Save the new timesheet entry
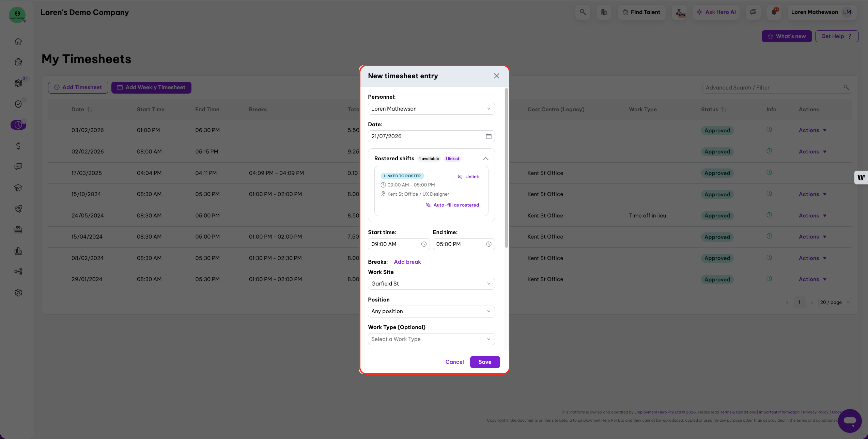This screenshot has height=439, width=868. 485,362
